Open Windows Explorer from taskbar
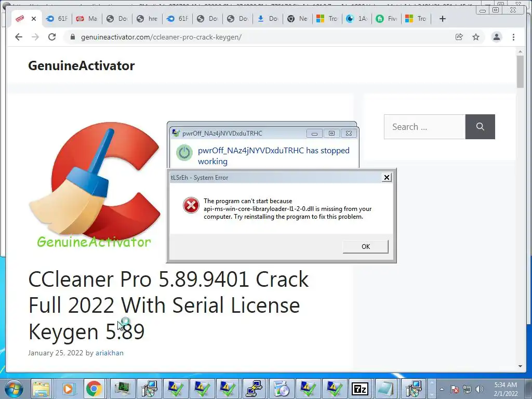Image resolution: width=532 pixels, height=399 pixels. pyautogui.click(x=41, y=389)
